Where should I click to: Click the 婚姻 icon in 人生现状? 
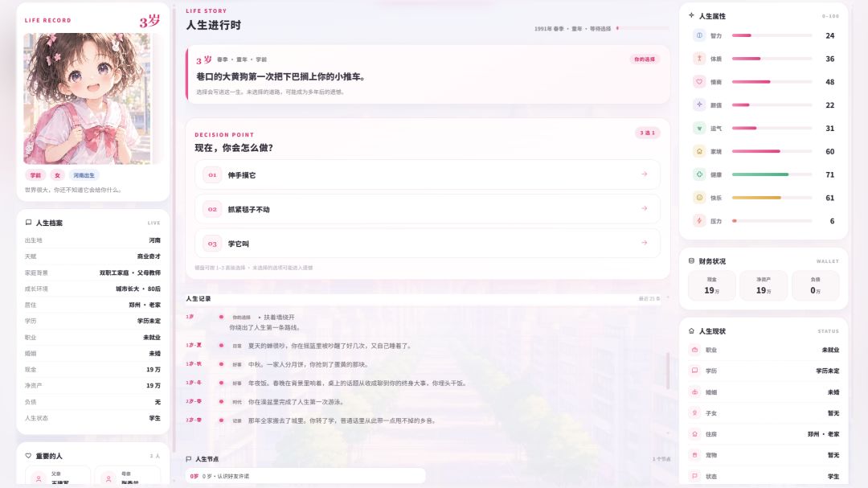[x=694, y=392]
